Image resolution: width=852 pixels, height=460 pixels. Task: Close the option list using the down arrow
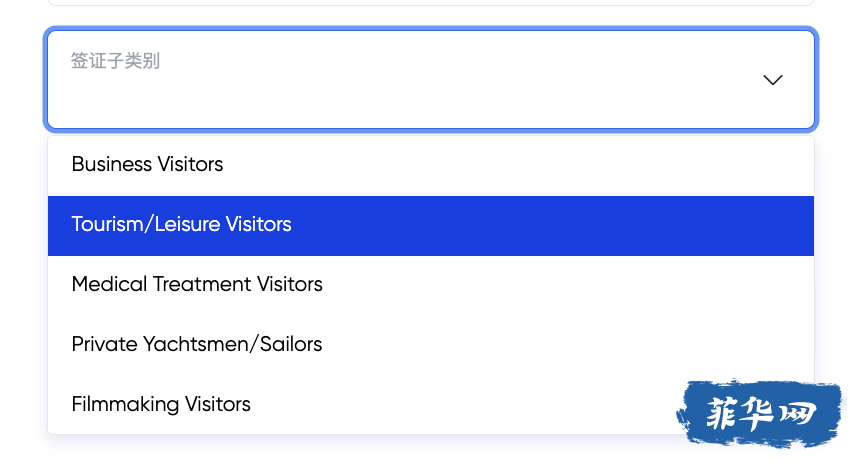[772, 80]
